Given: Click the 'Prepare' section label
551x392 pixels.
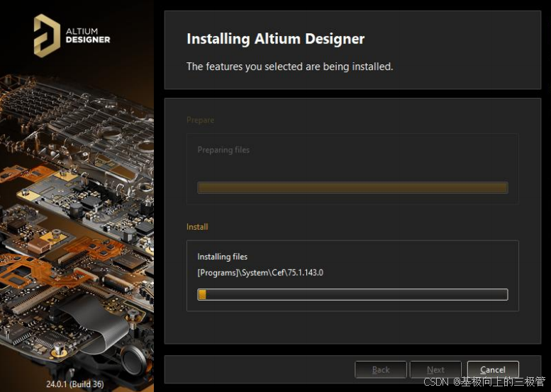Looking at the screenshot, I should point(200,120).
